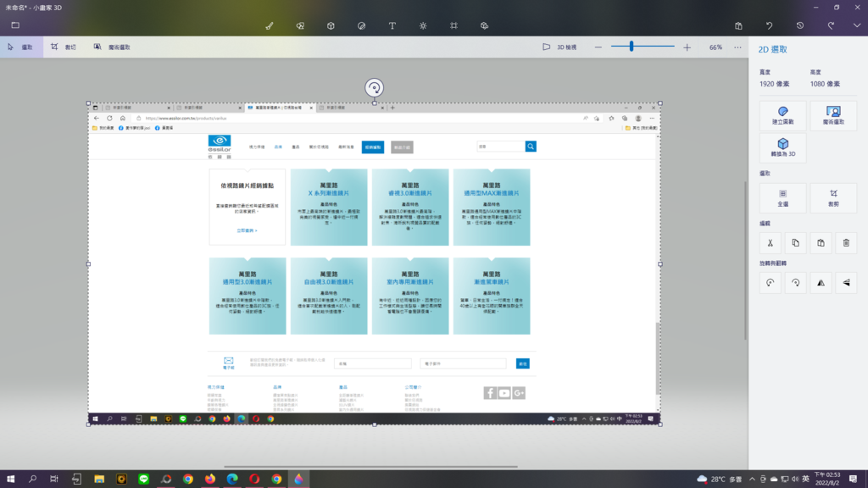Activate the 選取 select tool
Viewport: 868px width, 488px height.
[21, 47]
